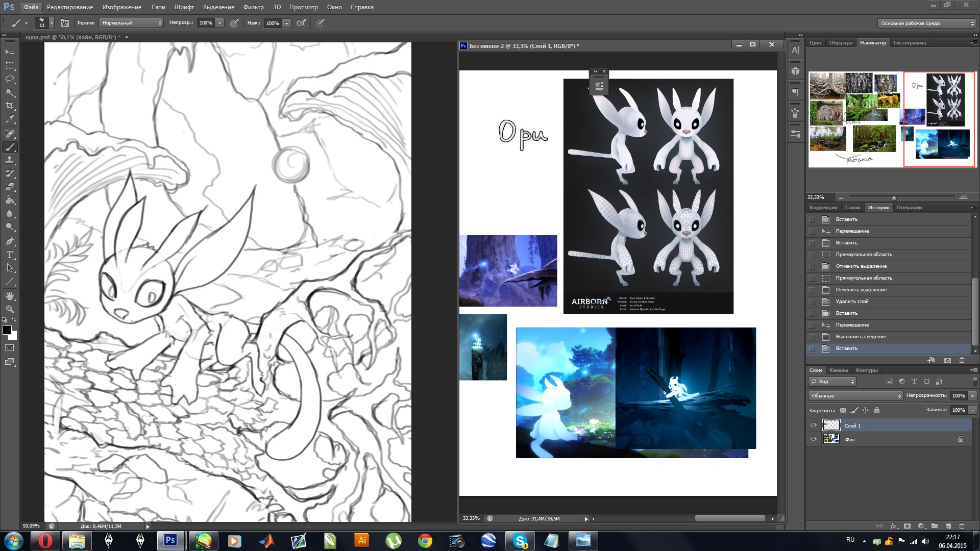This screenshot has width=980, height=551.
Task: Click the create new snapshot camera icon
Action: pos(947,360)
